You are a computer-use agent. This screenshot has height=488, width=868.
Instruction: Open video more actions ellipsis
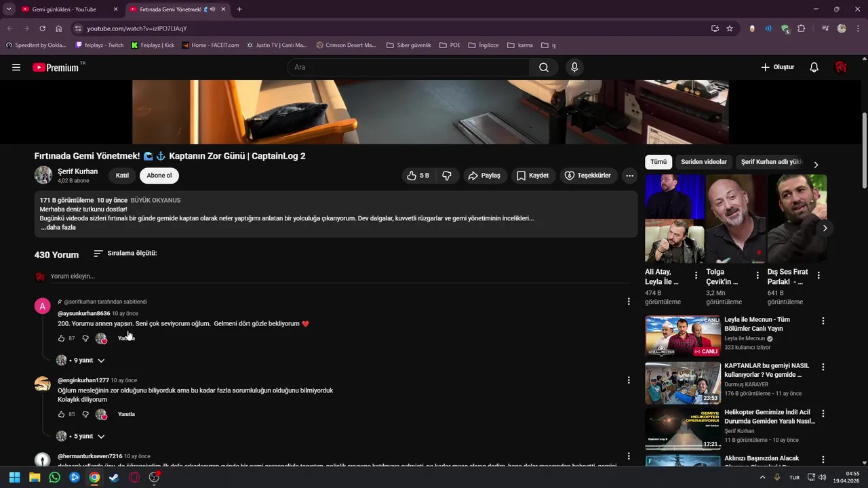pos(630,176)
